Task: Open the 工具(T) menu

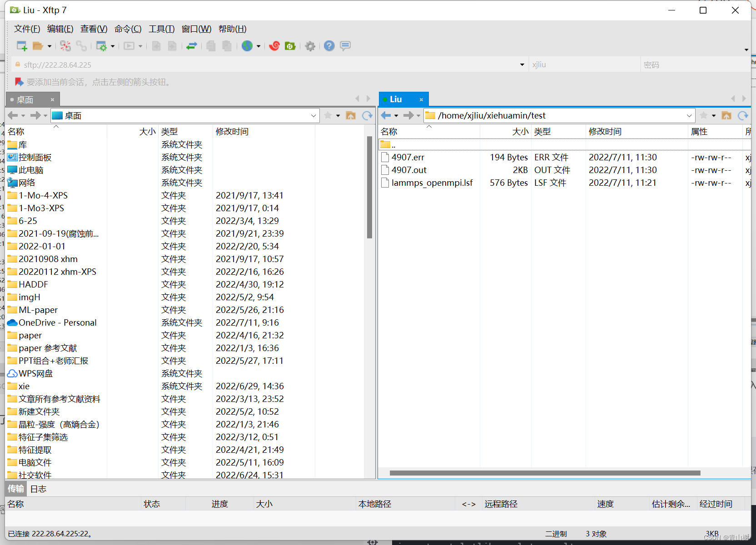Action: [162, 29]
